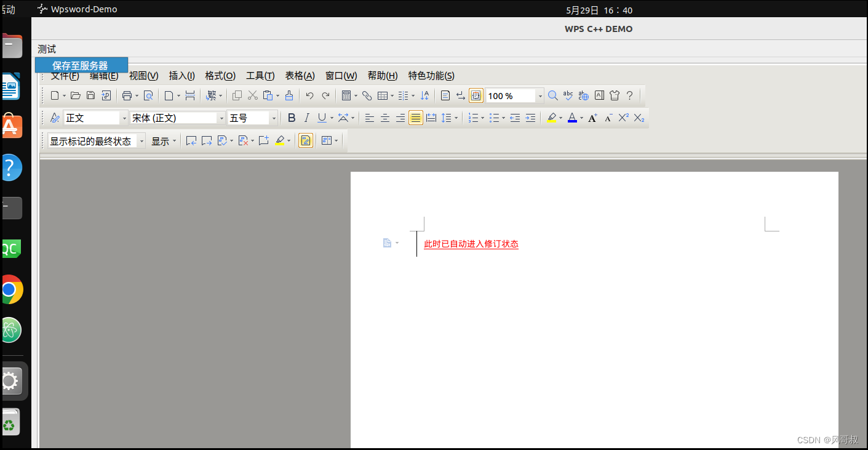
Task: Toggle underline formatting
Action: (322, 118)
